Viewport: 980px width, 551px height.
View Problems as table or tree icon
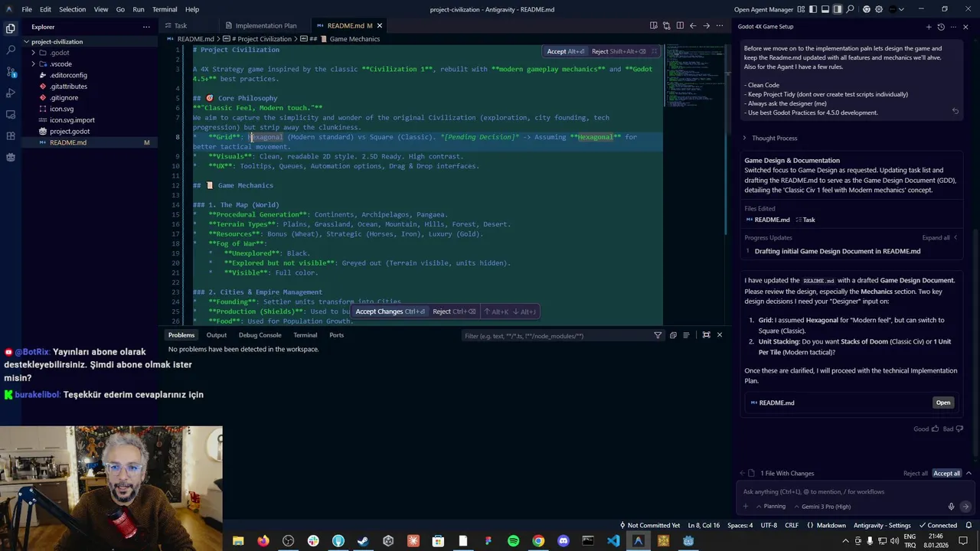click(x=686, y=335)
